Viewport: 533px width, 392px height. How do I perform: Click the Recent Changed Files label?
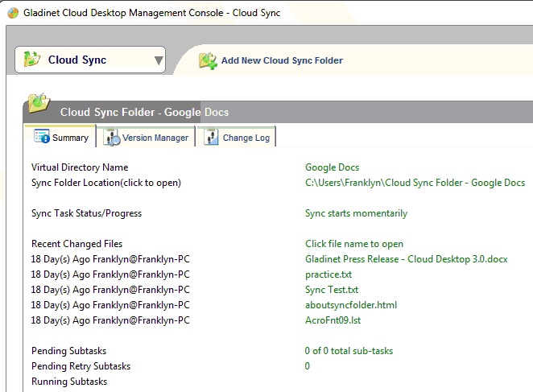coord(76,244)
